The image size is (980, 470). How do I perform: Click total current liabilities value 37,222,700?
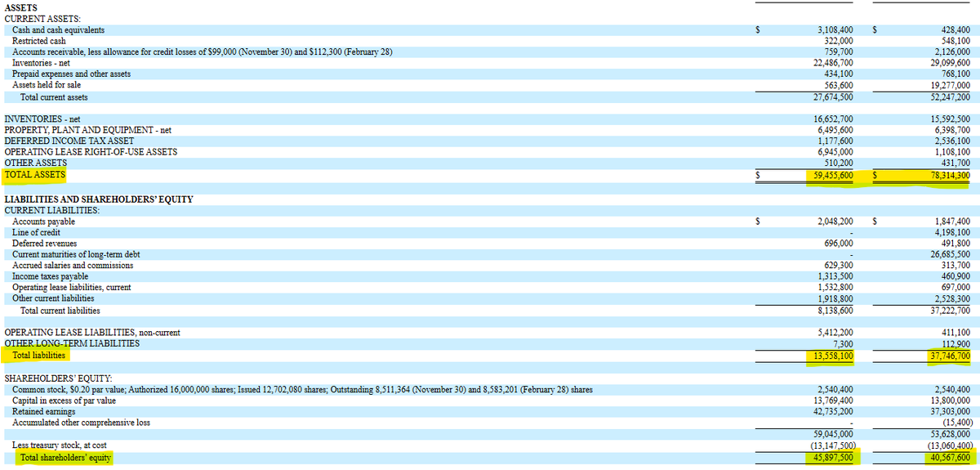coord(951,311)
